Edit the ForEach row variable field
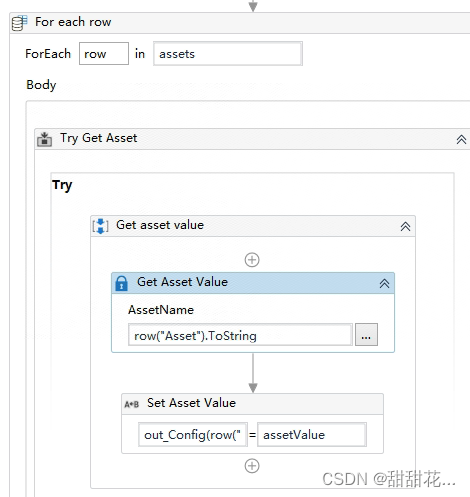The height and width of the screenshot is (497, 470). (x=104, y=53)
